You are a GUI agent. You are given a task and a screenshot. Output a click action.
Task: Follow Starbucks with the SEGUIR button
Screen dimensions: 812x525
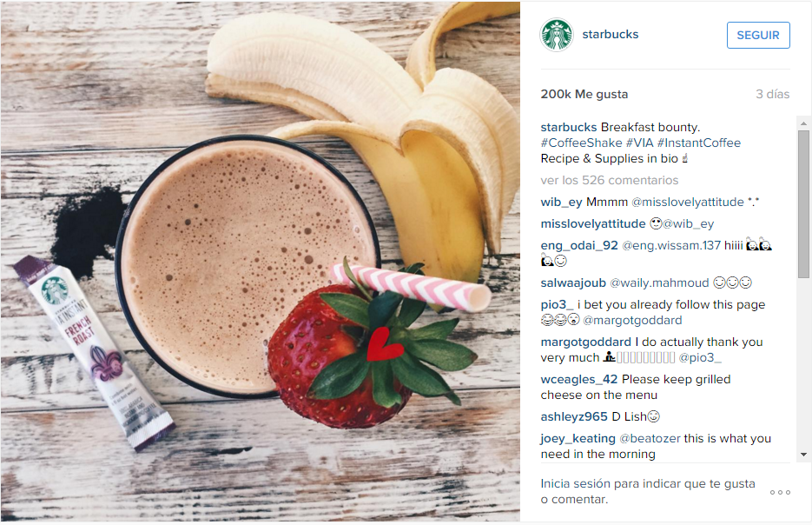tap(758, 36)
